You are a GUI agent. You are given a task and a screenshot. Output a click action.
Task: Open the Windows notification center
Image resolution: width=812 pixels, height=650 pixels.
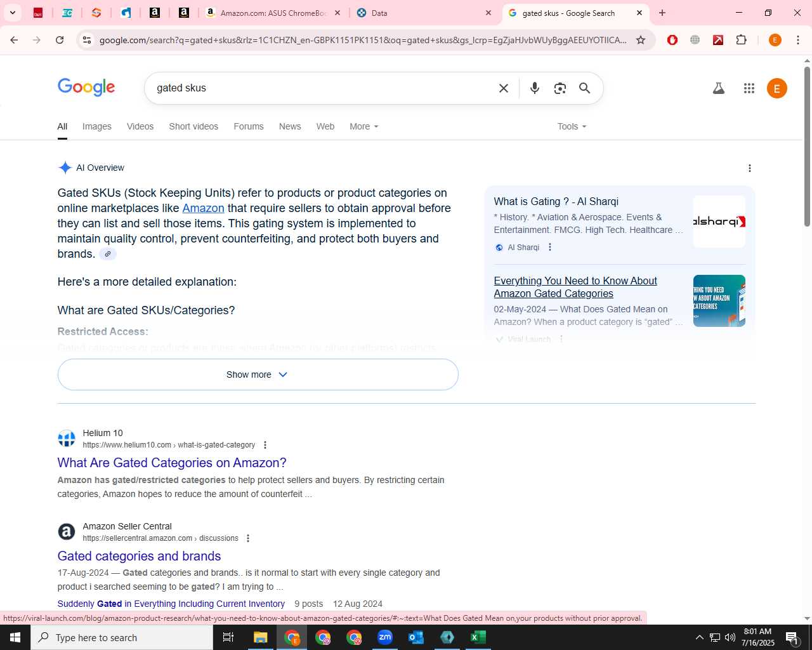[x=792, y=637]
